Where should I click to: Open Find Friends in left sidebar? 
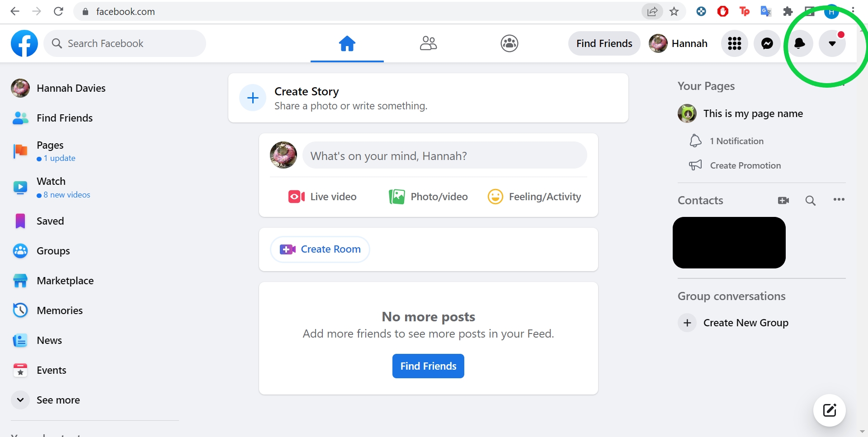95,118
